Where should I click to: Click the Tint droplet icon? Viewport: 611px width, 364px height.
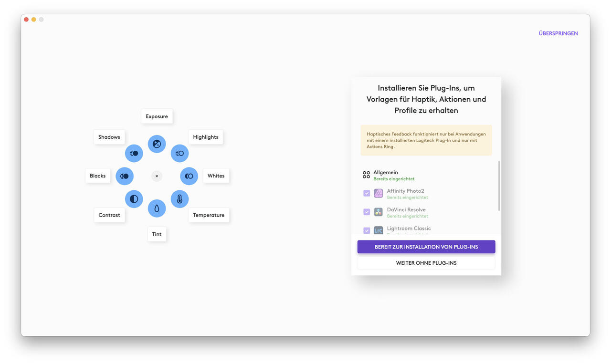point(157,208)
